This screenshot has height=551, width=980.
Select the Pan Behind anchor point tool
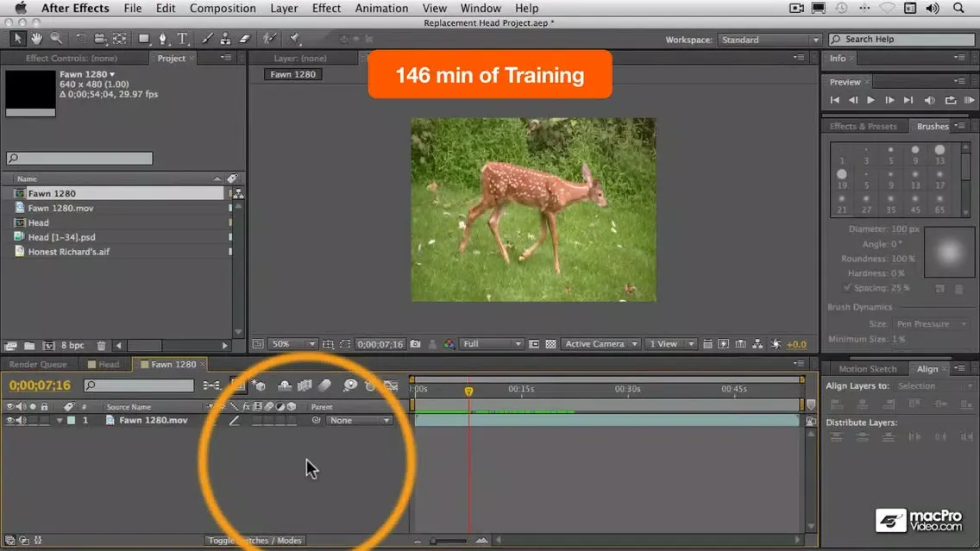point(119,39)
